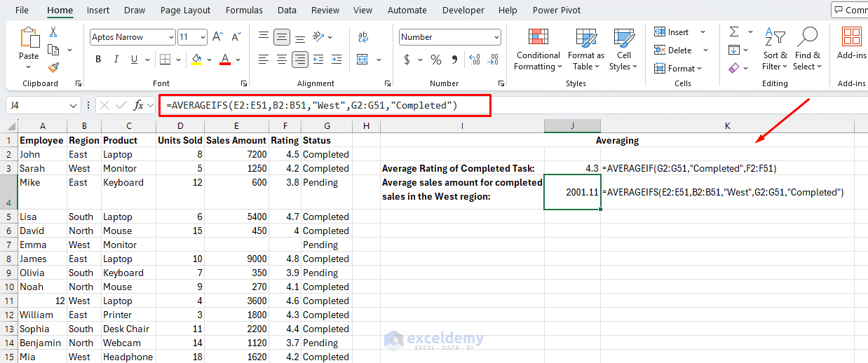Apply Percent Style format
868x363 pixels.
pyautogui.click(x=436, y=60)
